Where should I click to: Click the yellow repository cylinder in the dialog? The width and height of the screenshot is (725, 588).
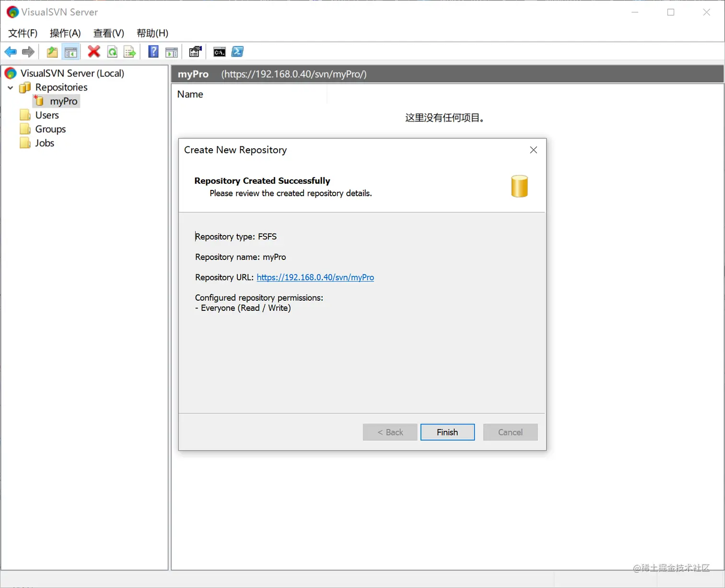(519, 186)
